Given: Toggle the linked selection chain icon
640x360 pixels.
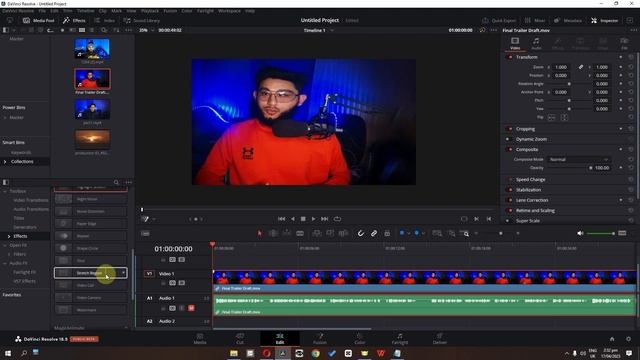Looking at the screenshot, I should pos(374,233).
